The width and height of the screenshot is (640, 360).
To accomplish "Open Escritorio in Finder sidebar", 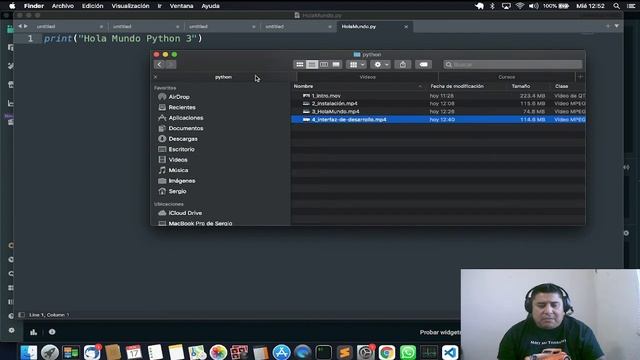I will point(176,149).
